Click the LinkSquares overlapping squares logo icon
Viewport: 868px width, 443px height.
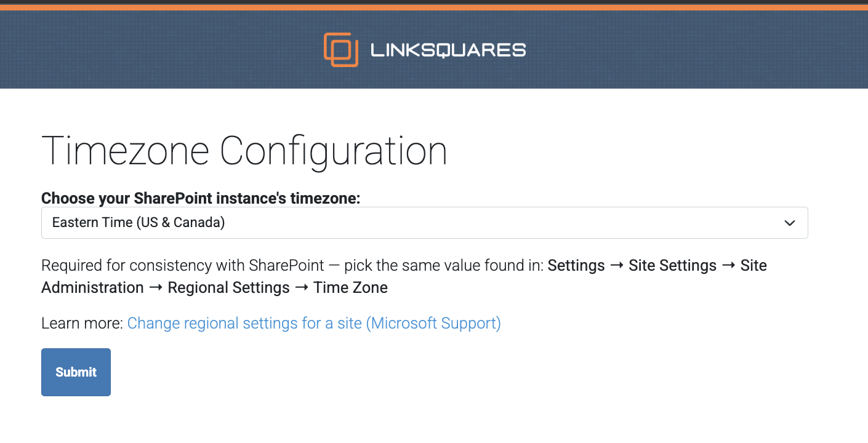pyautogui.click(x=340, y=49)
